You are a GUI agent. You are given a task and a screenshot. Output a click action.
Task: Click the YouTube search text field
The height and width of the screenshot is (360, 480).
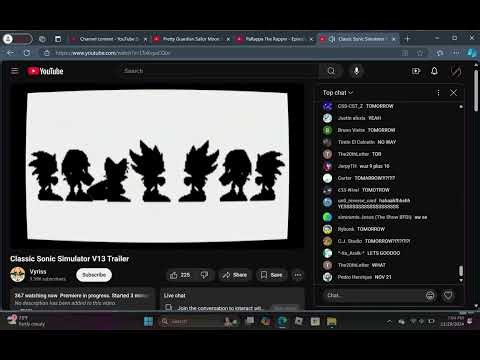click(218, 71)
